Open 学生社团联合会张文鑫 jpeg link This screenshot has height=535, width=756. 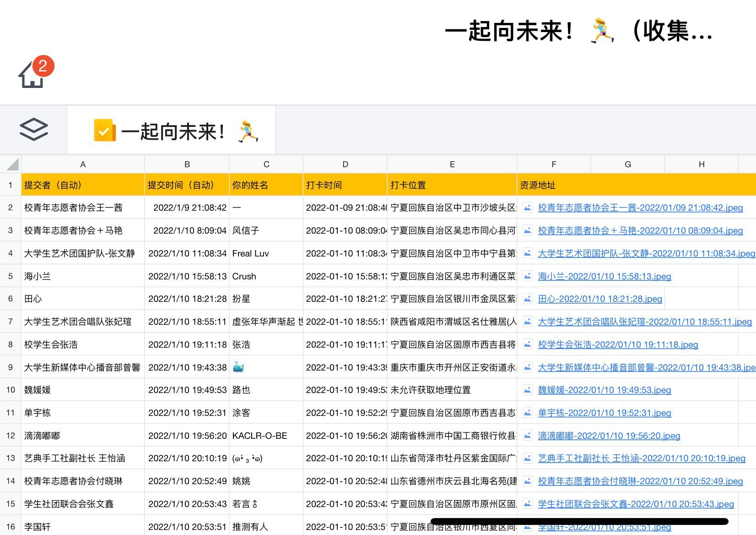635,504
